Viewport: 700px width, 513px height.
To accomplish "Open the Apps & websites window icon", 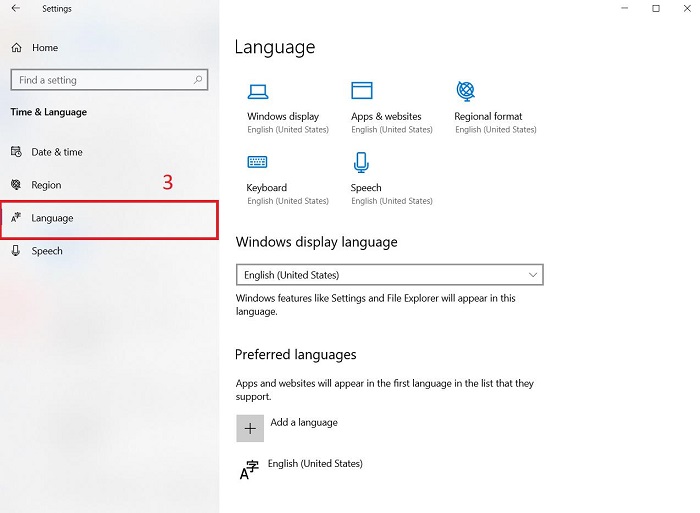I will point(362,91).
